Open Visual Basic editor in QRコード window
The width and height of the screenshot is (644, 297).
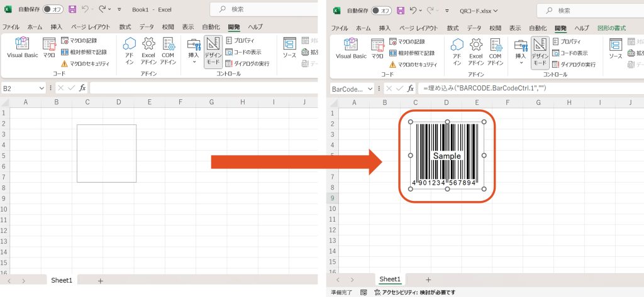(x=351, y=49)
